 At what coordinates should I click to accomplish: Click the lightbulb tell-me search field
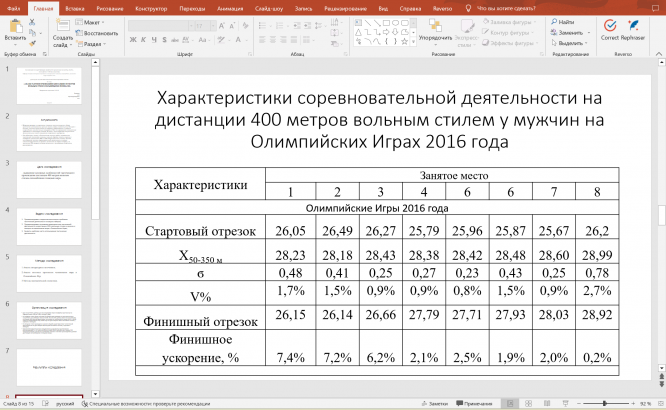click(501, 8)
